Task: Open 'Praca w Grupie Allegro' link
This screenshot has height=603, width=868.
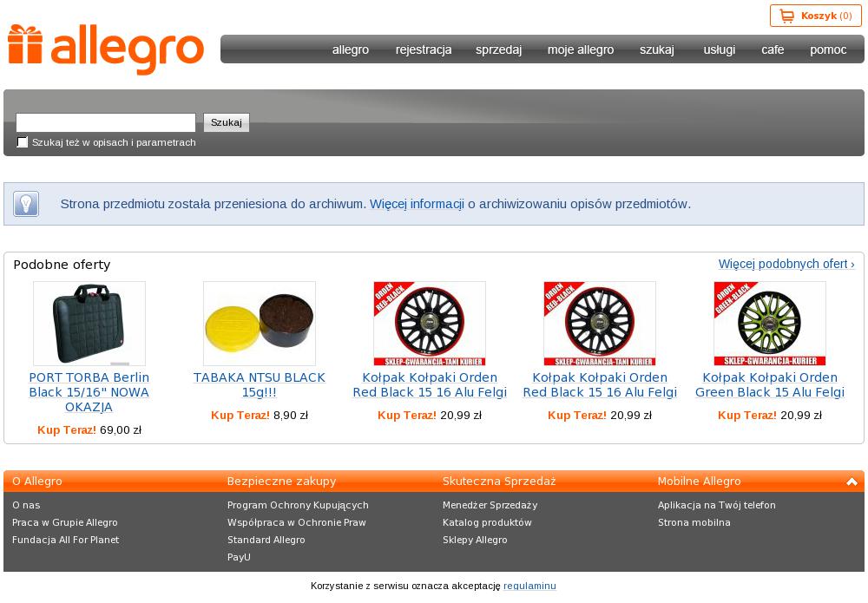Action: 65,523
